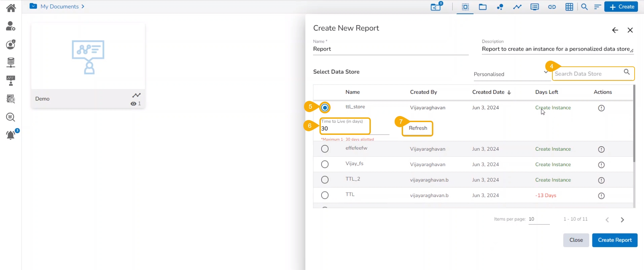Click the Create Report button

pos(614,240)
